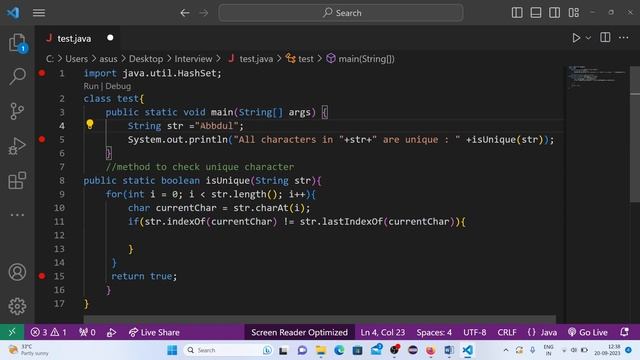Open the Run and Debug view

point(17,146)
